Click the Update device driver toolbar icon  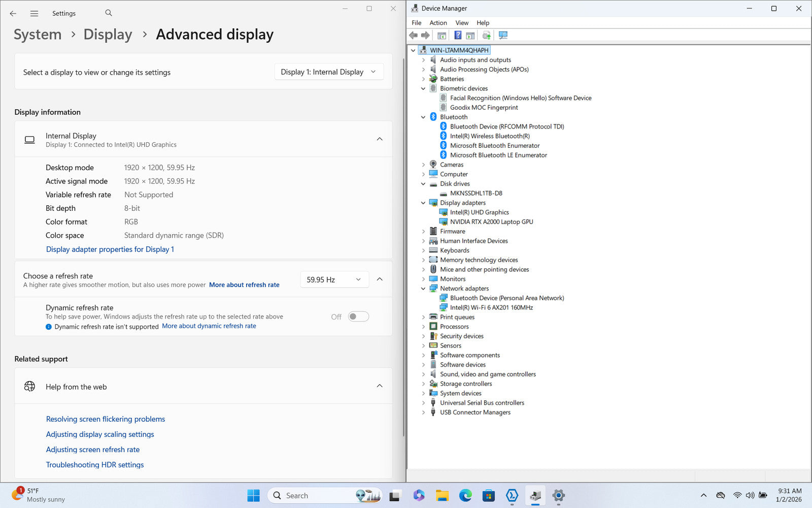pyautogui.click(x=486, y=35)
